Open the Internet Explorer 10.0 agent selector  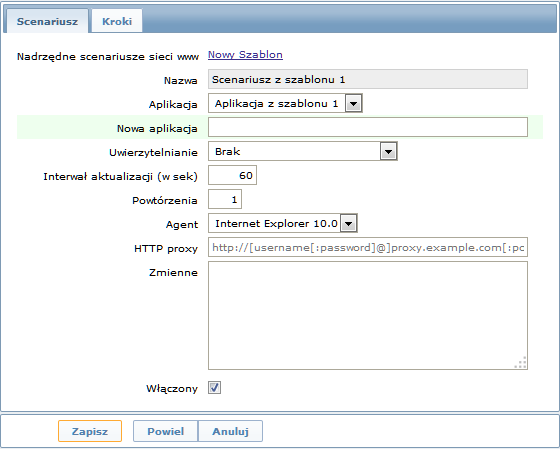pyautogui.click(x=283, y=224)
